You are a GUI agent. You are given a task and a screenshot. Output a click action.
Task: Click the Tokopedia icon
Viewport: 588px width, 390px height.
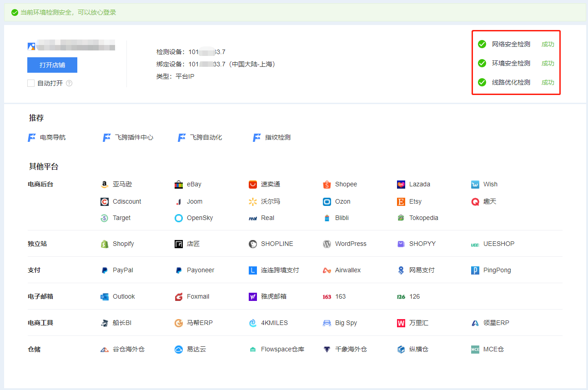[401, 218]
